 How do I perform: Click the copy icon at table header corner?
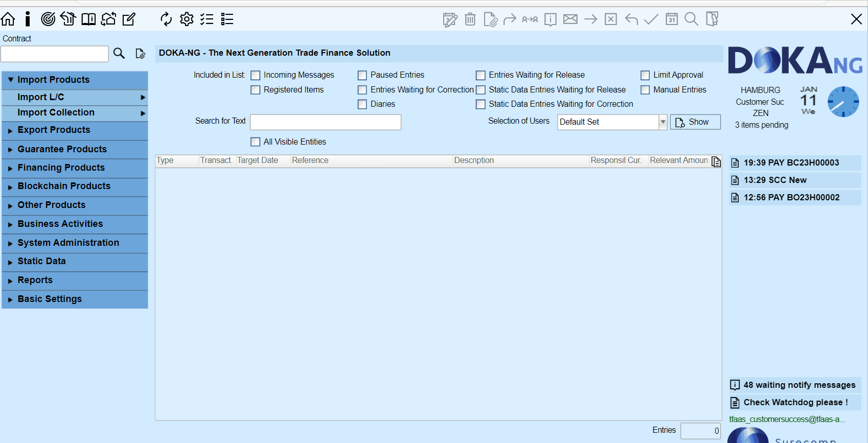pos(716,162)
